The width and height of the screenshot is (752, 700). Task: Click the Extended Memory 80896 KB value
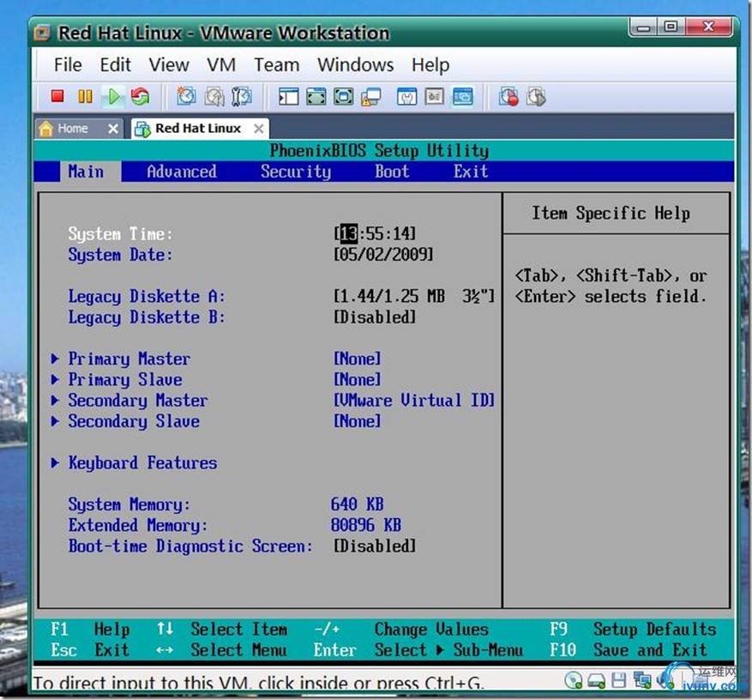[x=365, y=525]
